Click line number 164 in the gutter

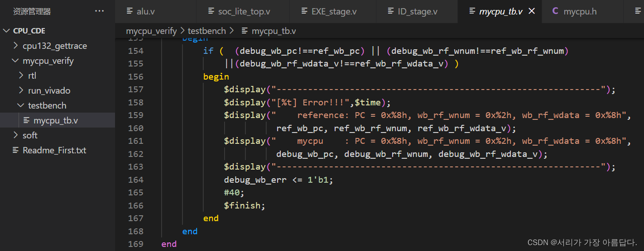136,180
